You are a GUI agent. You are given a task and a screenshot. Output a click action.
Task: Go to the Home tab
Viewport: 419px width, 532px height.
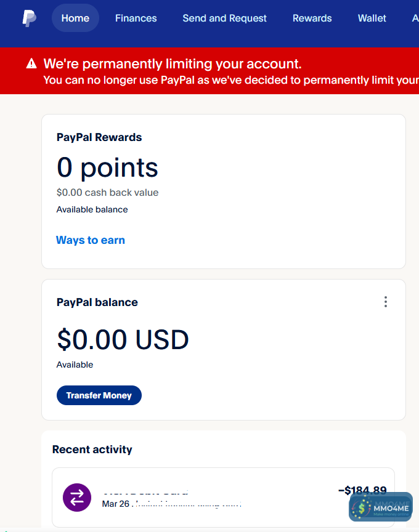[75, 18]
